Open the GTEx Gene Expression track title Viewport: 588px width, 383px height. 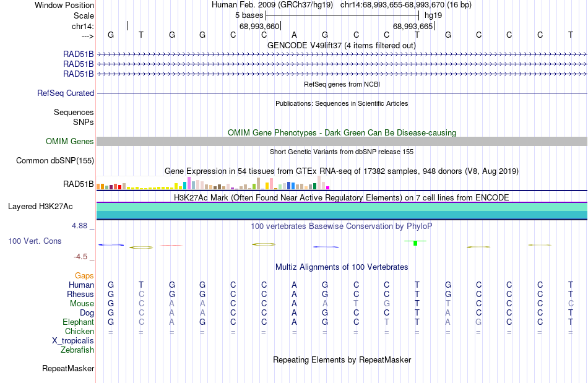click(x=342, y=171)
